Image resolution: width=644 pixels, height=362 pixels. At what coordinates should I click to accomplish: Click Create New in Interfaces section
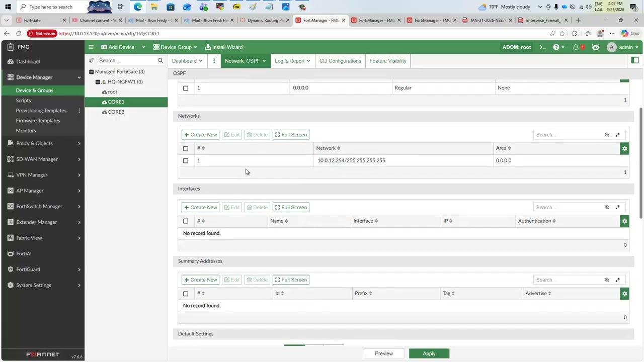pos(201,207)
